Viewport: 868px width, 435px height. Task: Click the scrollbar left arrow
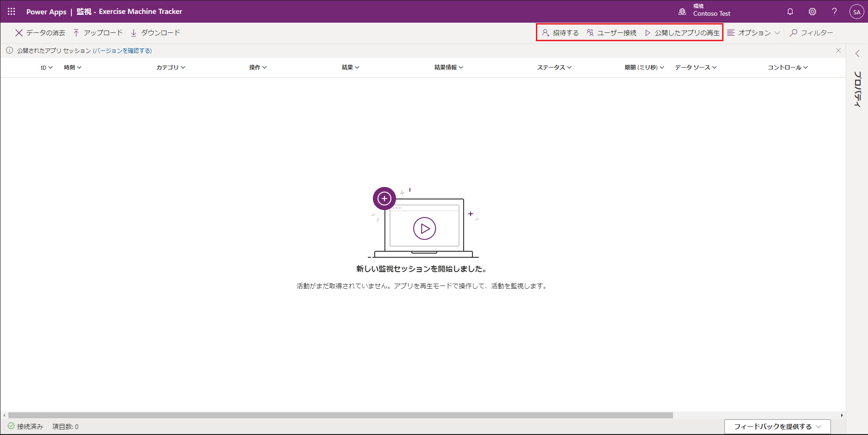[x=4, y=415]
